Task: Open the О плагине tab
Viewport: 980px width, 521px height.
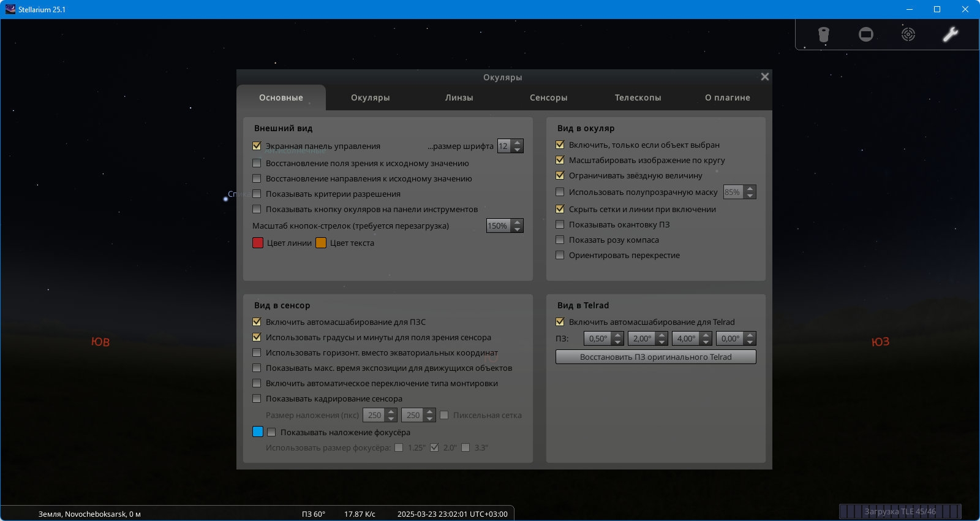Action: tap(728, 97)
